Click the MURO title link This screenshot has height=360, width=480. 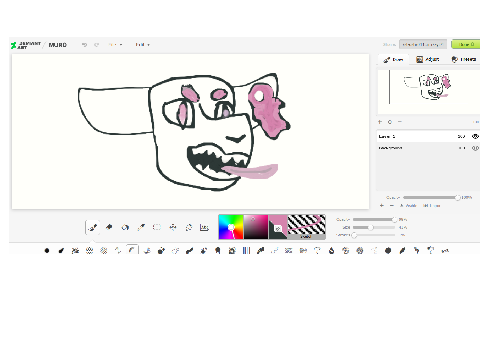click(58, 45)
